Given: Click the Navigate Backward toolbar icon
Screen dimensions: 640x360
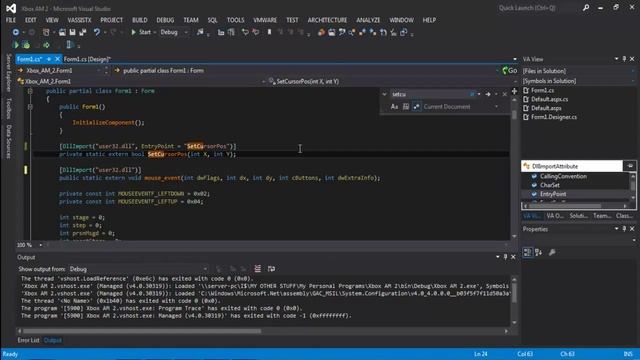Looking at the screenshot, I should tap(16, 32).
